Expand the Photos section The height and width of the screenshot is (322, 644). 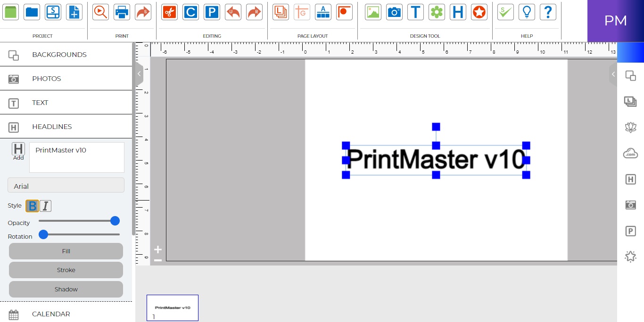(x=66, y=79)
